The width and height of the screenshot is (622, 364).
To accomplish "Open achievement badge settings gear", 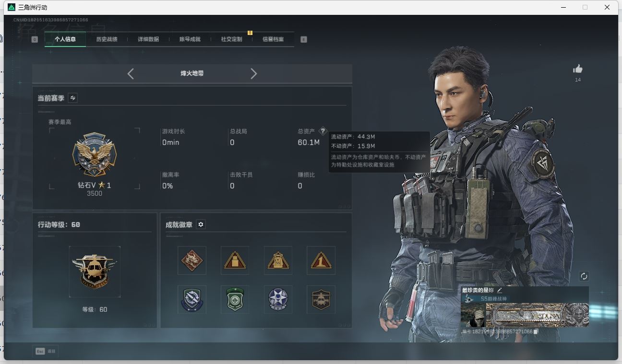I will [x=201, y=224].
